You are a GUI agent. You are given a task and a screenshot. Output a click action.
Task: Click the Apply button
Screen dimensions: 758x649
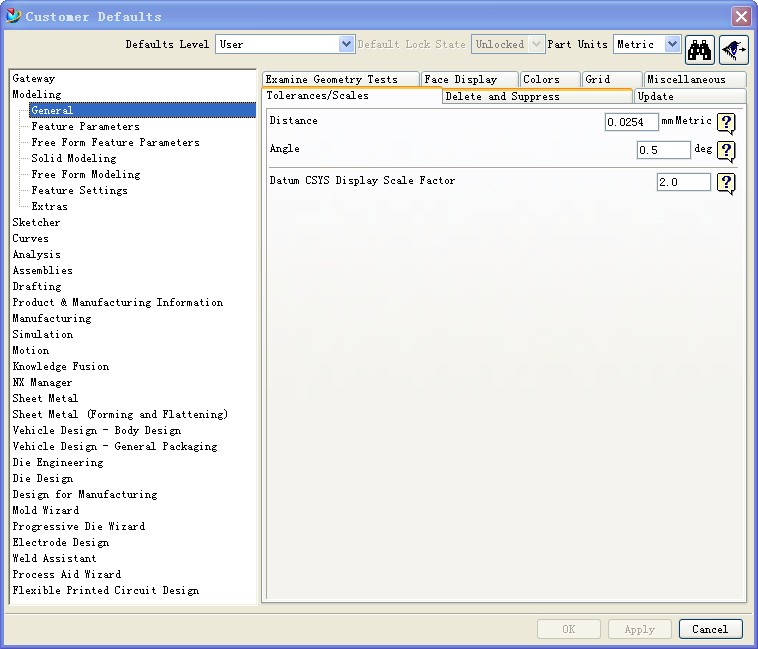tap(640, 629)
